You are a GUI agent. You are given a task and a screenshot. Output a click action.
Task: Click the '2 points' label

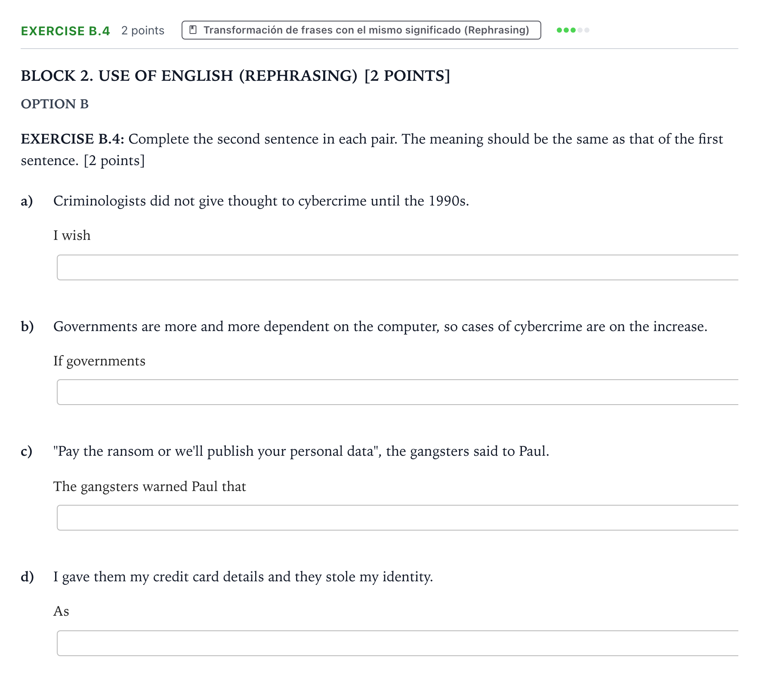(x=143, y=31)
